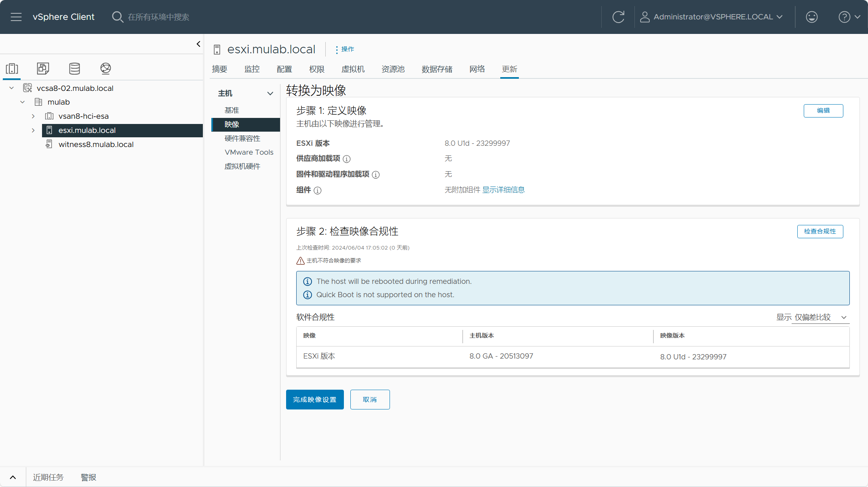Click the witness8.mulab.local host icon
Screen dimensions: 868x487
click(x=49, y=144)
